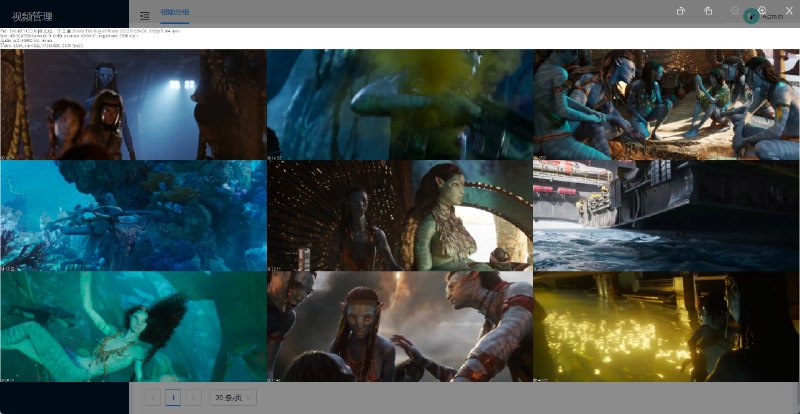
Task: Open the Admin account menu
Action: (x=772, y=17)
